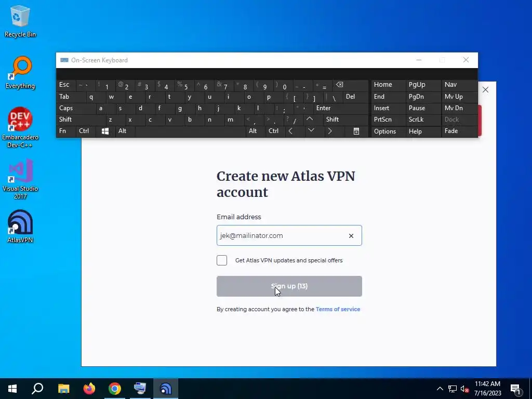Click the Fade key on On-Screen Keyboard
This screenshot has height=399, width=532.
pyautogui.click(x=459, y=131)
